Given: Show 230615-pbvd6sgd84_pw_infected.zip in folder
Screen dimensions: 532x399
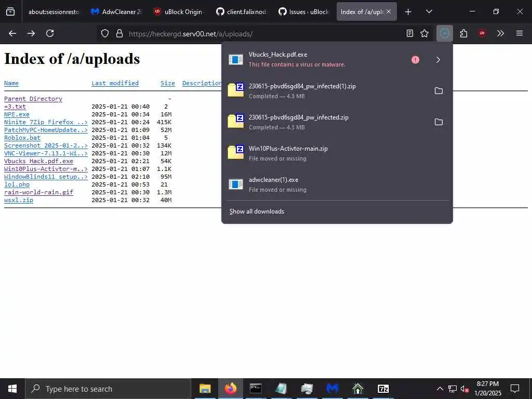Looking at the screenshot, I should coord(438,122).
